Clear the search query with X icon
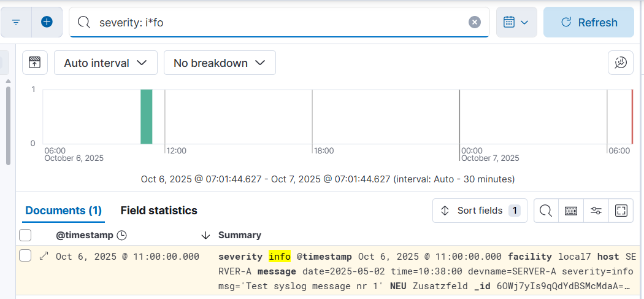Viewport: 644px width, 299px height. 475,22
